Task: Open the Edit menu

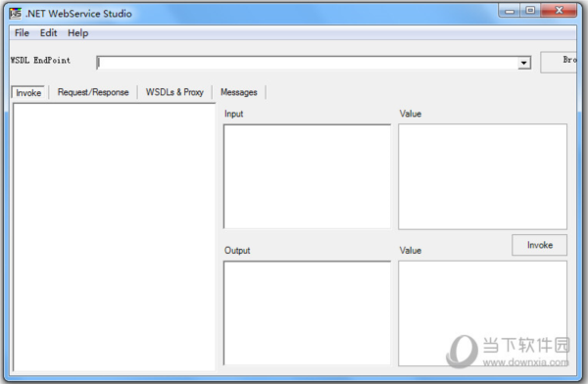Action: pos(48,33)
